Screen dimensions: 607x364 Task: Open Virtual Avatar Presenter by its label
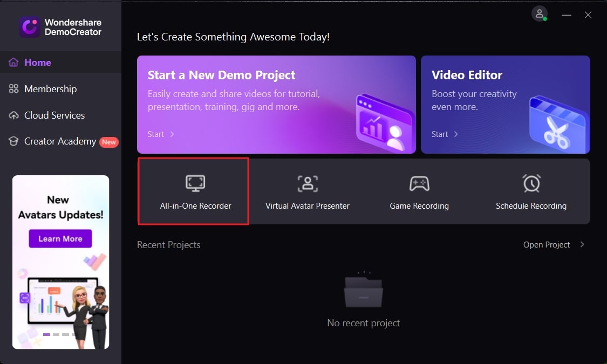[308, 206]
